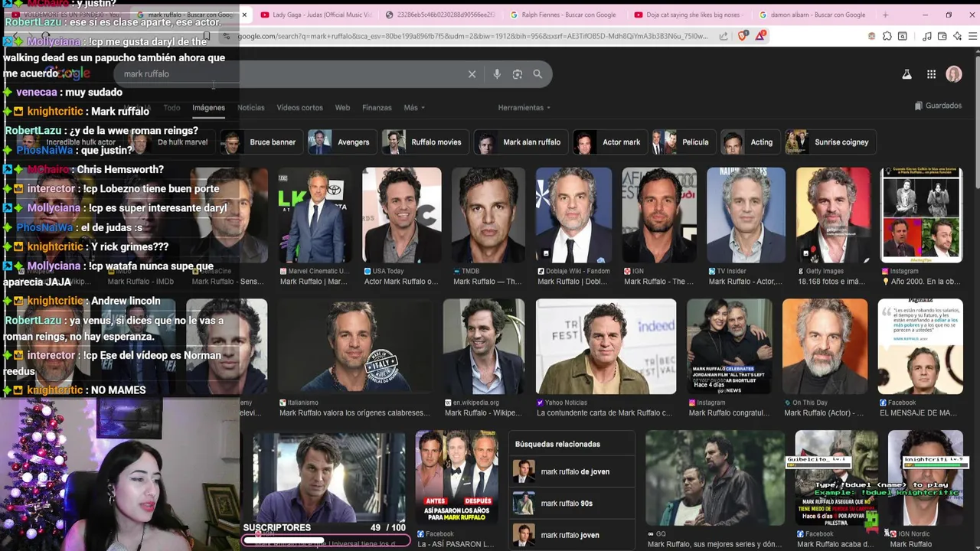Start voice search with microphone icon
Screen dimensions: 980x551
(497, 74)
